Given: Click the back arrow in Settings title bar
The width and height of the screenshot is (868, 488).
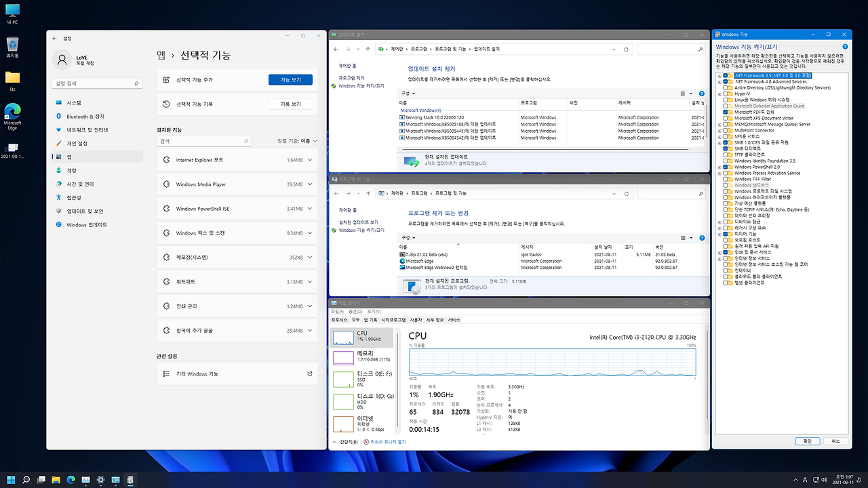Looking at the screenshot, I should 55,39.
